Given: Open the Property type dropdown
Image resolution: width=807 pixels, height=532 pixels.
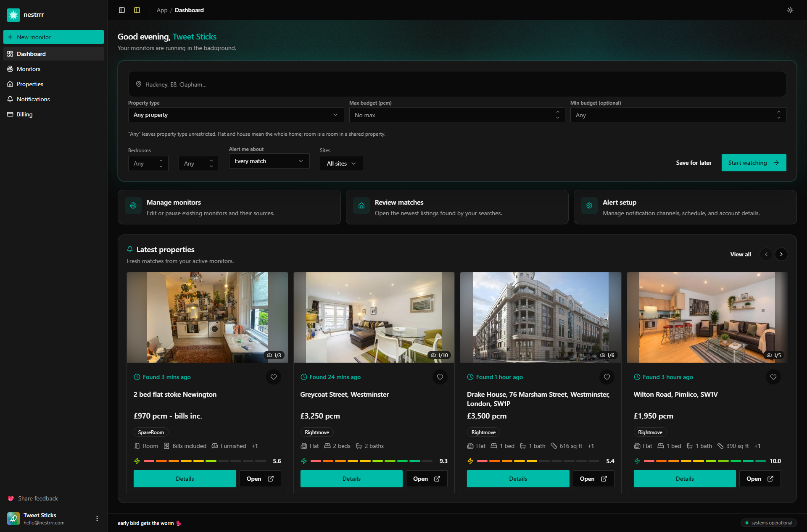Looking at the screenshot, I should [236, 115].
